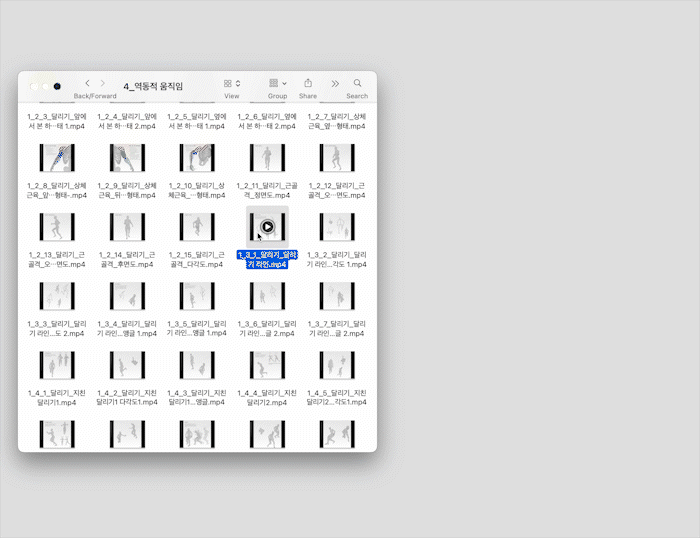
Task: Click the Forward arrow in Finder toolbar
Action: [x=104, y=83]
